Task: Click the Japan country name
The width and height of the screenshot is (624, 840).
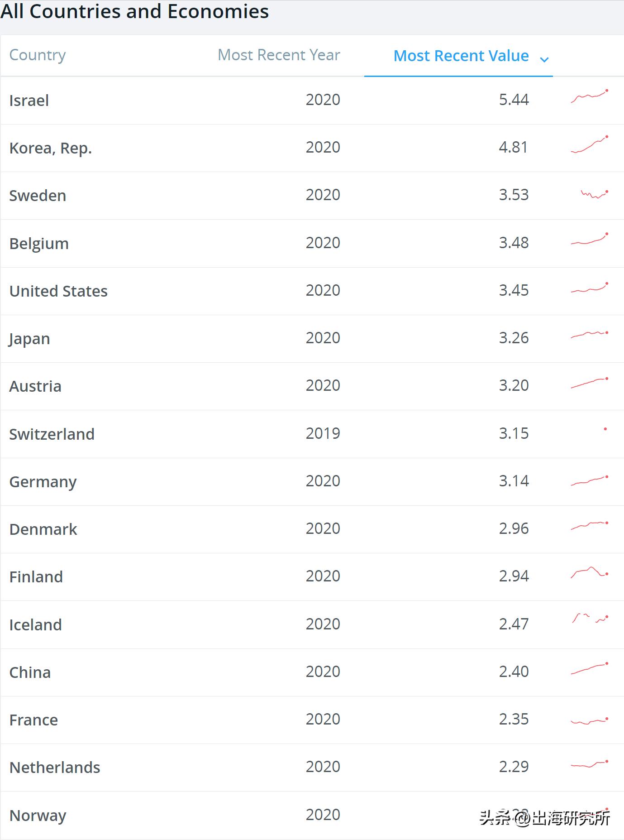Action: (x=29, y=339)
